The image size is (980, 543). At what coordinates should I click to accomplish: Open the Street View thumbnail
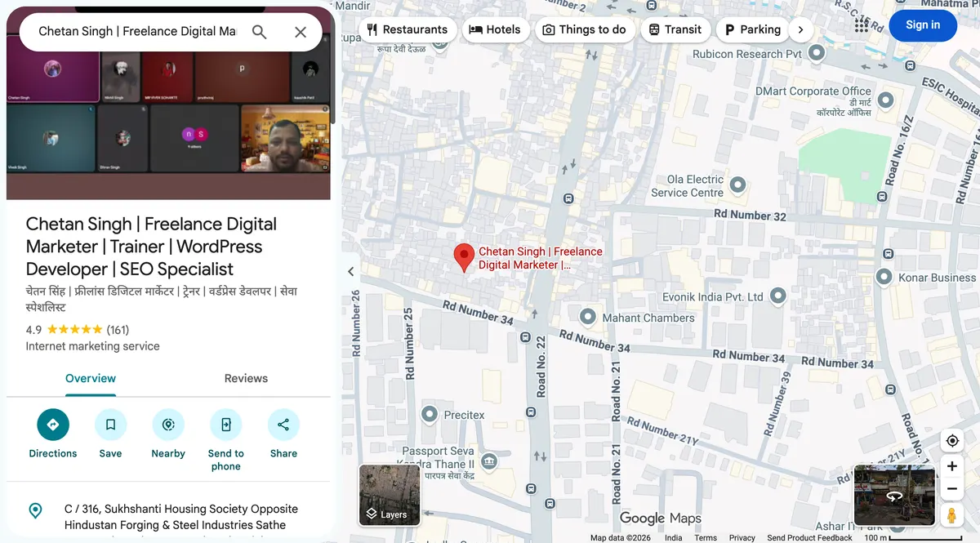click(894, 495)
